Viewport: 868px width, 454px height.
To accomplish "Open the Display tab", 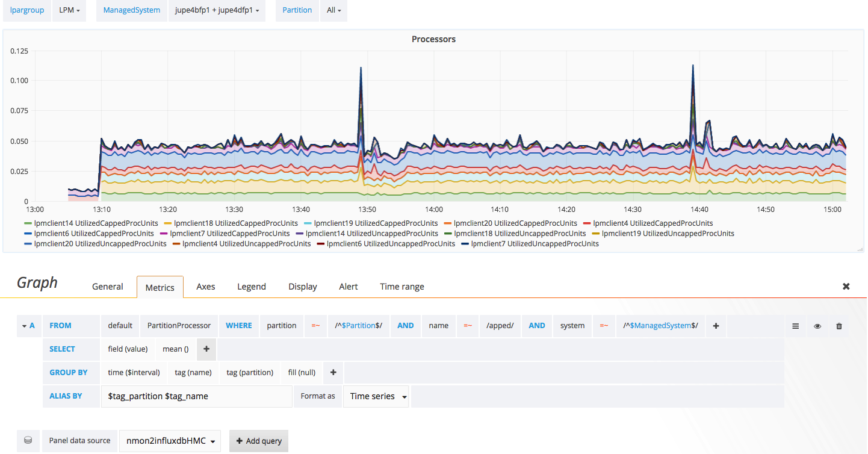I will (x=302, y=287).
